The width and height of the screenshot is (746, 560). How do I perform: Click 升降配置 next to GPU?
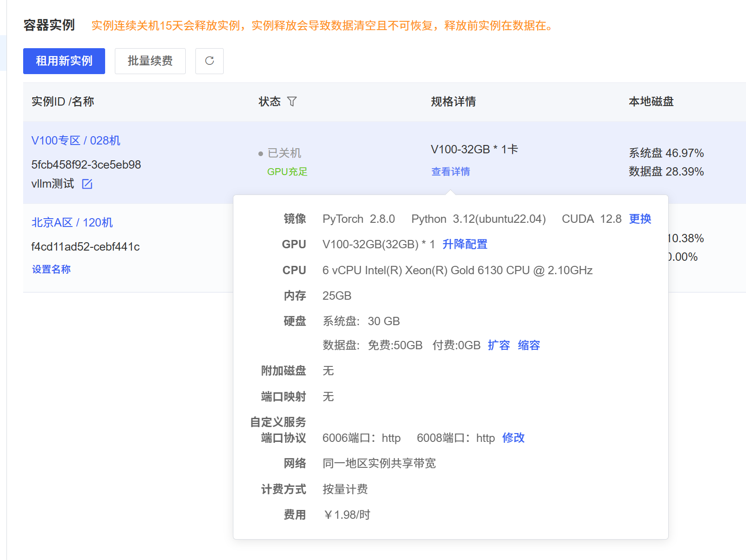click(465, 244)
